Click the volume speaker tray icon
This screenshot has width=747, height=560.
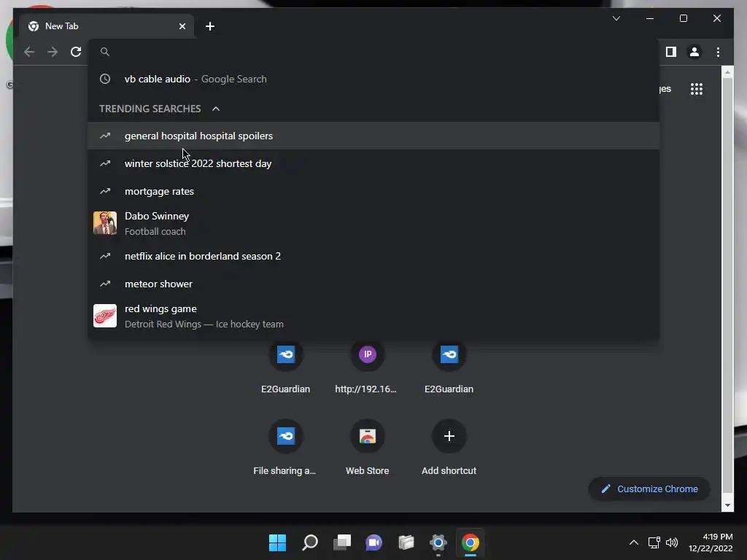[x=672, y=542]
